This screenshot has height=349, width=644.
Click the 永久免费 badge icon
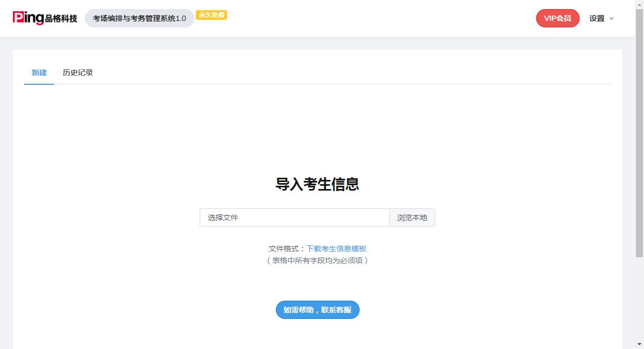point(211,15)
